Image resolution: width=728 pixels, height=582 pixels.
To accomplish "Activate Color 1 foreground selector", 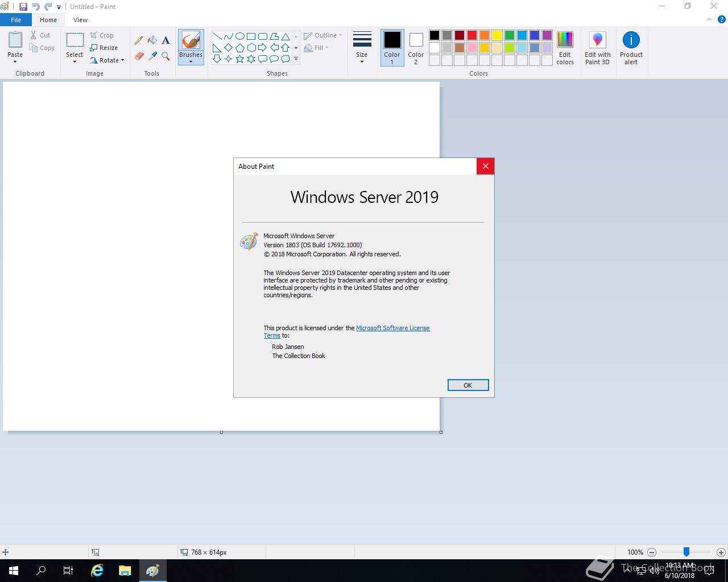I will tap(392, 48).
